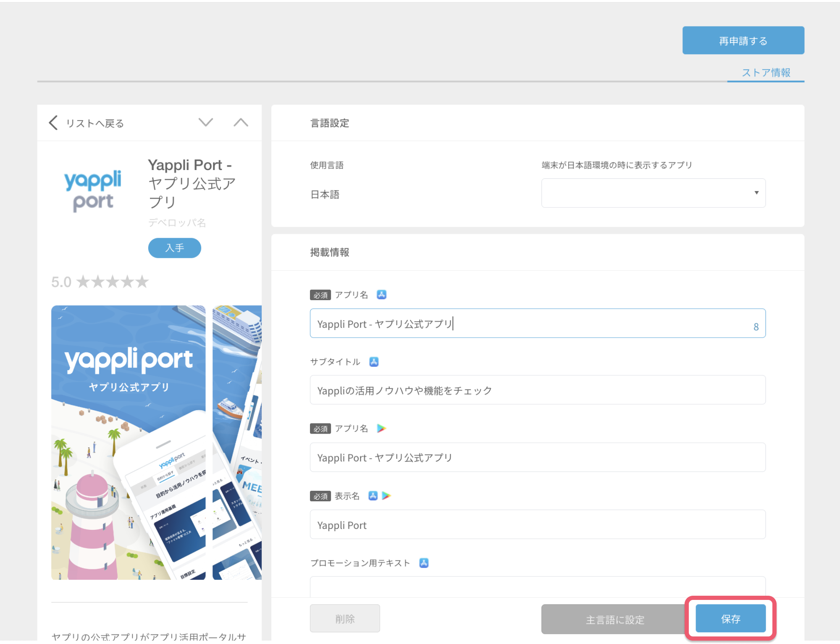Focus the iOS アプリ名 input field

538,323
